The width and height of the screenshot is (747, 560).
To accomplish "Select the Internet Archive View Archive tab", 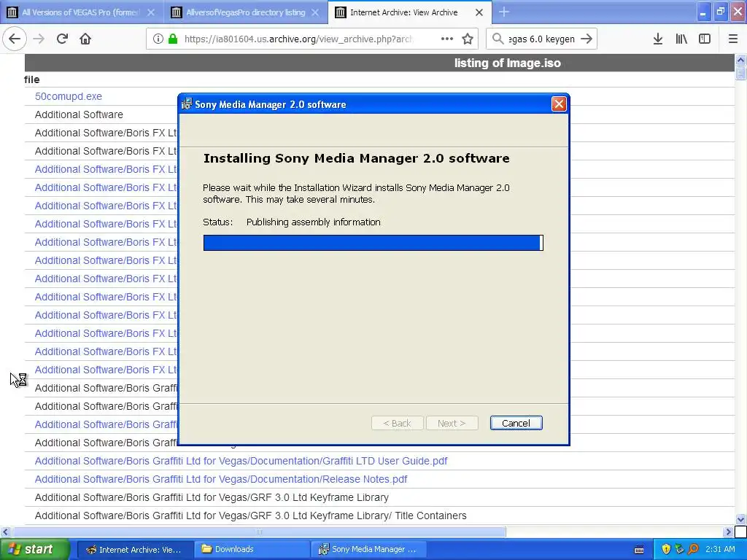I will pos(410,12).
